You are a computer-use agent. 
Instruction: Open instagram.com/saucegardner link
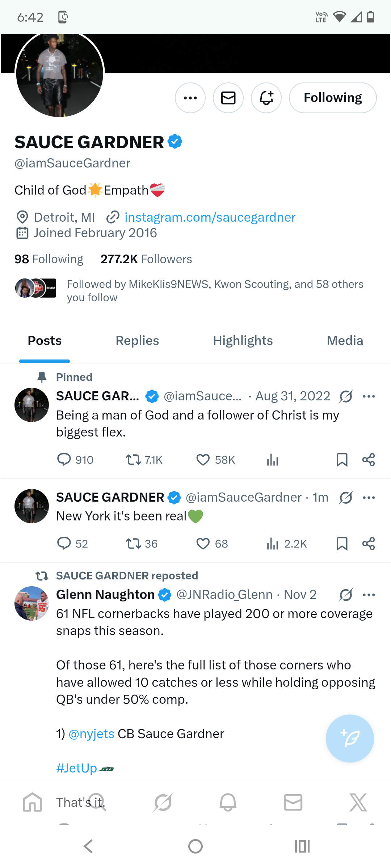tap(210, 217)
